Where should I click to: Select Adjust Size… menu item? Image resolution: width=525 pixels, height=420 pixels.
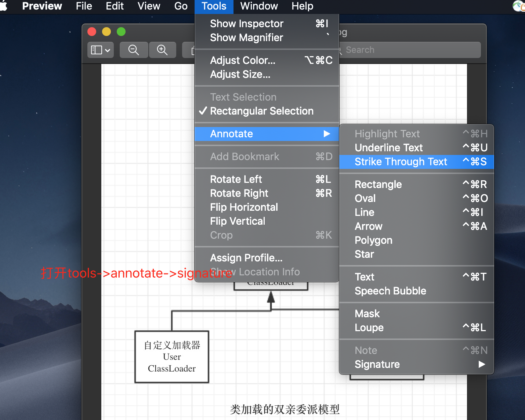(267, 74)
